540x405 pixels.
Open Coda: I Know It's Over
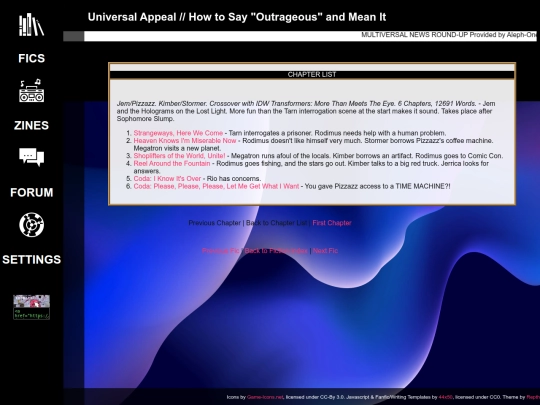pyautogui.click(x=167, y=178)
